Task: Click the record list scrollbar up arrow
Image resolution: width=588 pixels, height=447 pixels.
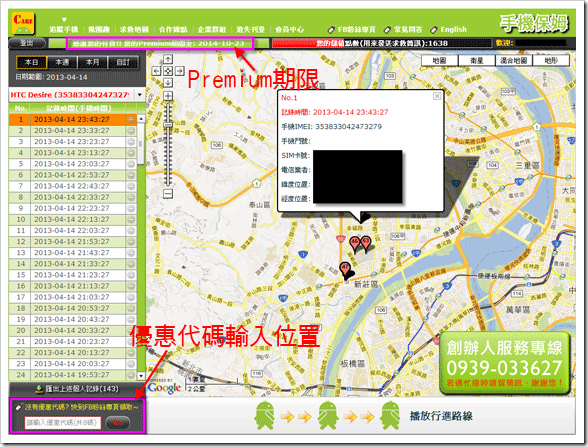Action: click(141, 119)
